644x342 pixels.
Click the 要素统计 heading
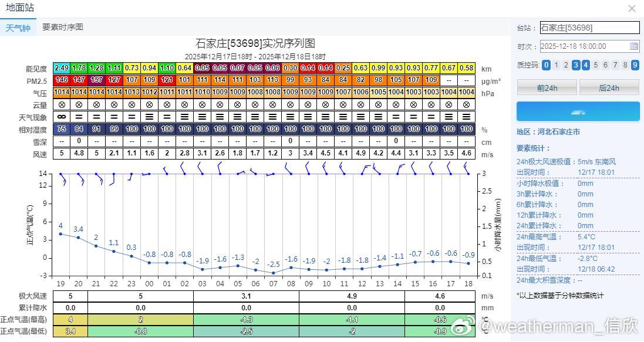[533, 148]
